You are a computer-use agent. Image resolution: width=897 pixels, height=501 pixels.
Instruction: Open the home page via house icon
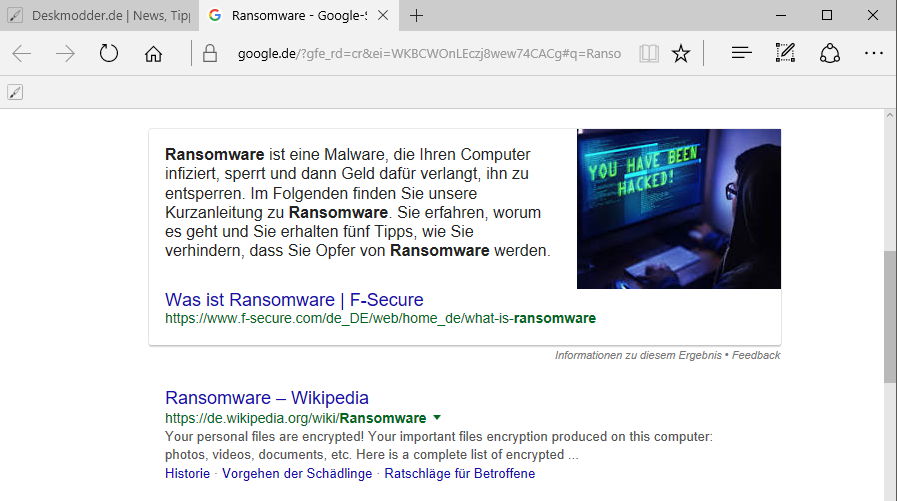pyautogui.click(x=153, y=54)
